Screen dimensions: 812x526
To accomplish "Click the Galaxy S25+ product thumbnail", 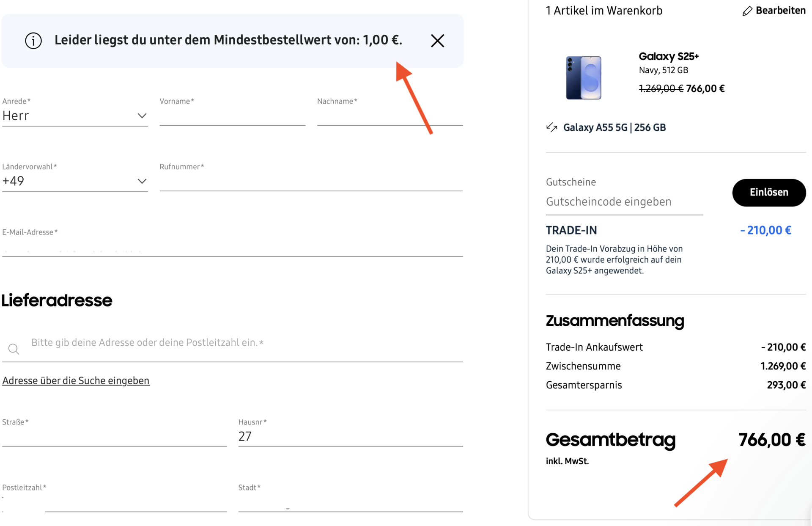I will point(583,78).
